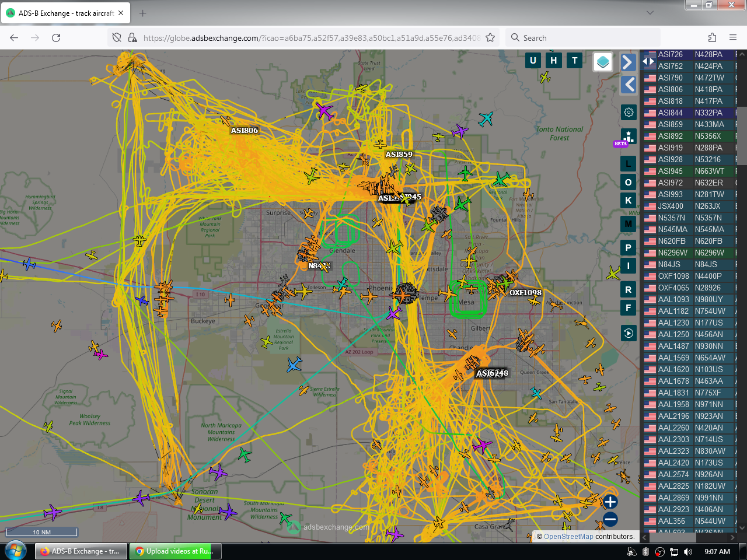Select ASI726 row in aircraft list

coord(690,54)
